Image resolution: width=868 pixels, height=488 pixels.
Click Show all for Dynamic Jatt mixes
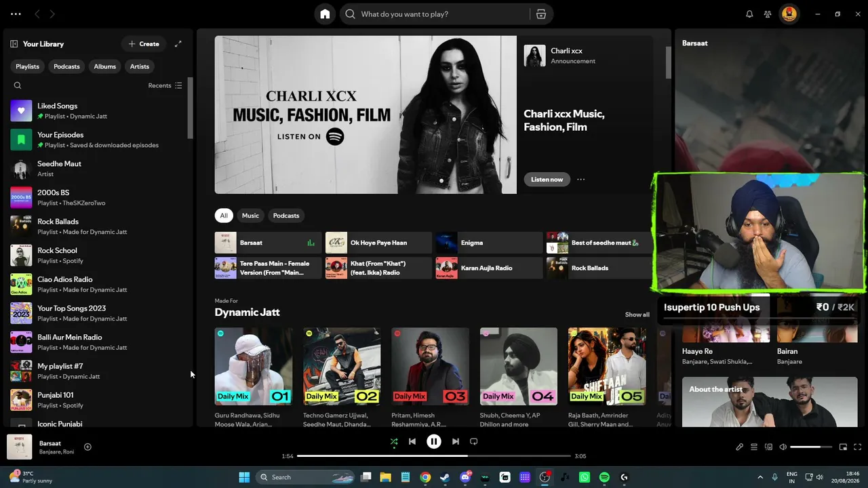[x=637, y=314]
